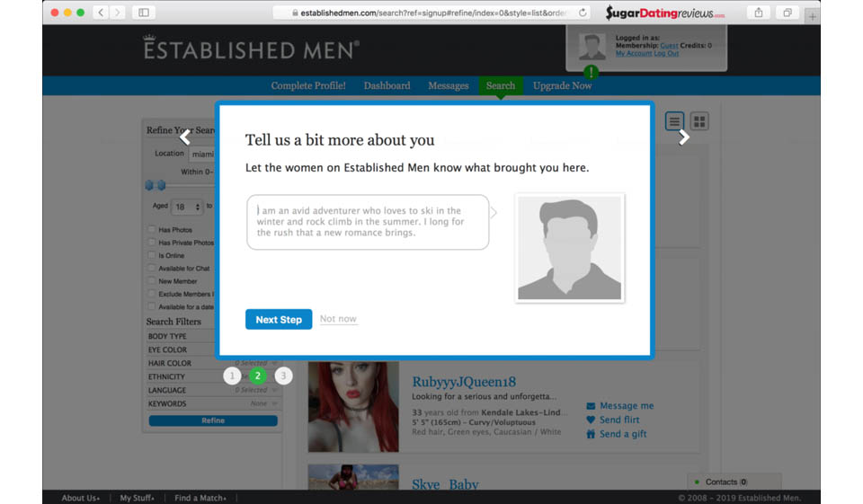
Task: Click the right arrow next slide icon
Action: pos(684,137)
